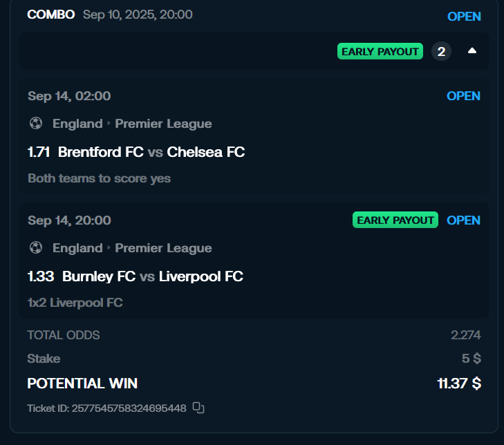
Task: Copy the Ticket ID to clipboard
Action: click(198, 408)
